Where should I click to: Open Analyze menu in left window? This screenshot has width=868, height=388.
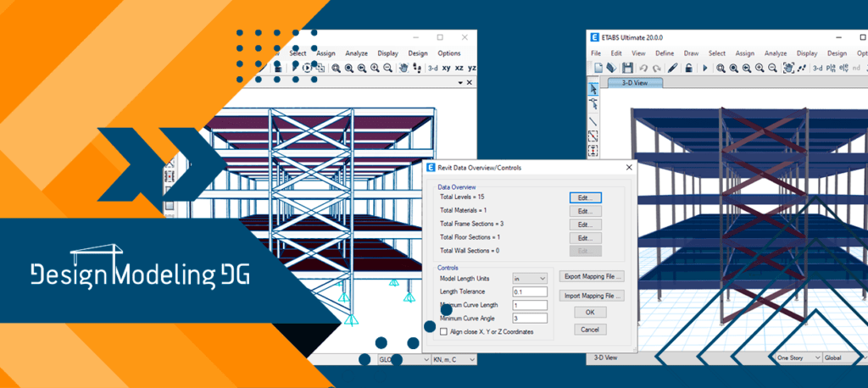[357, 53]
